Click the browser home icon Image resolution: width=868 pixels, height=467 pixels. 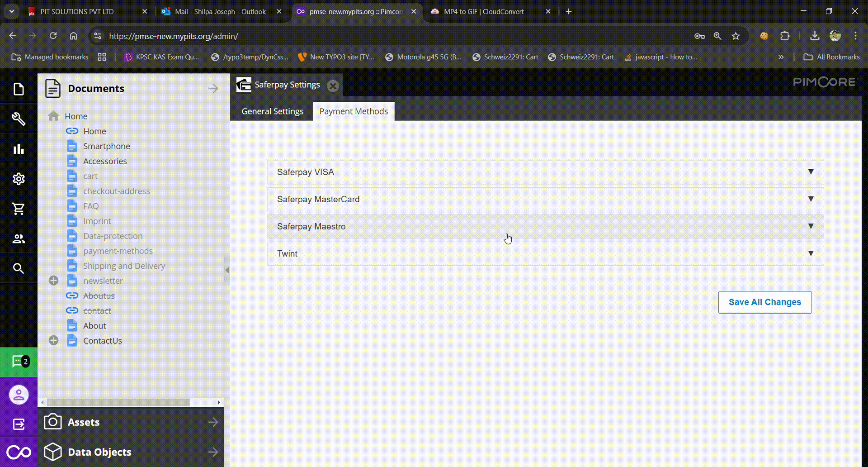coord(73,36)
